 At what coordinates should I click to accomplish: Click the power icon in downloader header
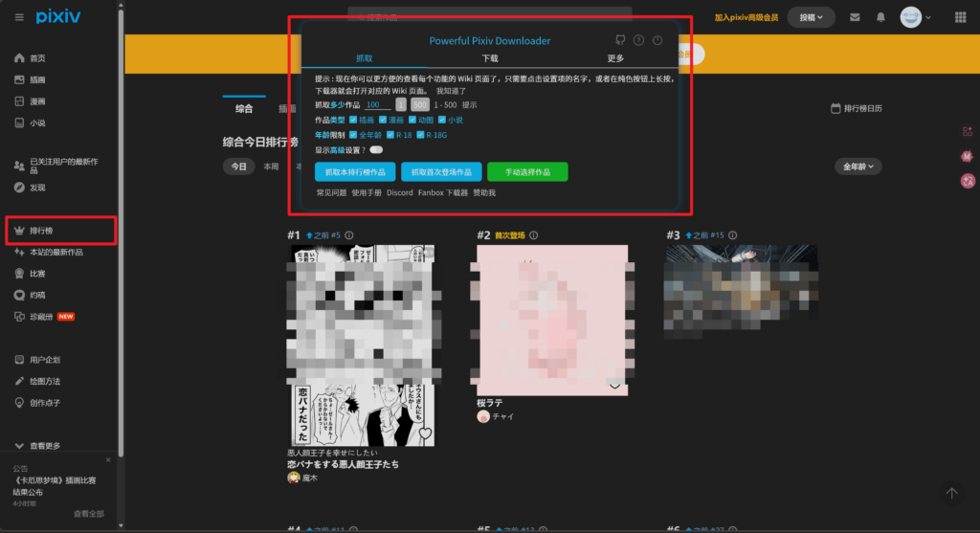(x=657, y=40)
